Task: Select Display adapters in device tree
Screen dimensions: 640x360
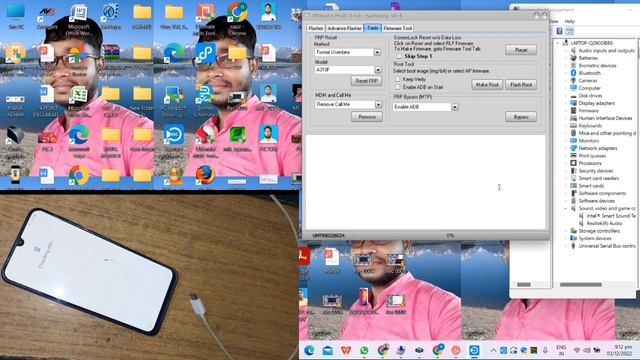Action: pyautogui.click(x=596, y=103)
